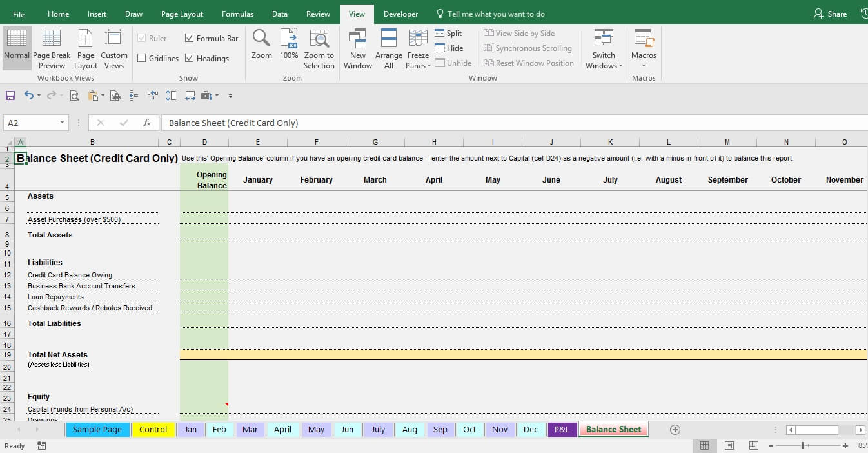Click the Split window button

(449, 33)
